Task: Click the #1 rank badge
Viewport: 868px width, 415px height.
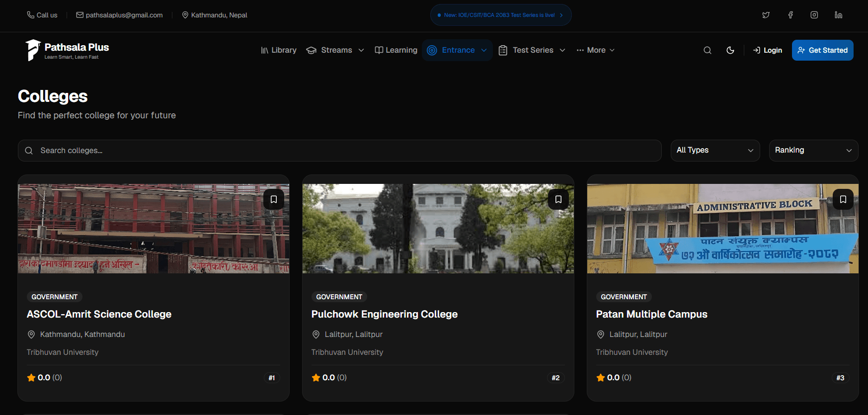Action: (x=272, y=378)
